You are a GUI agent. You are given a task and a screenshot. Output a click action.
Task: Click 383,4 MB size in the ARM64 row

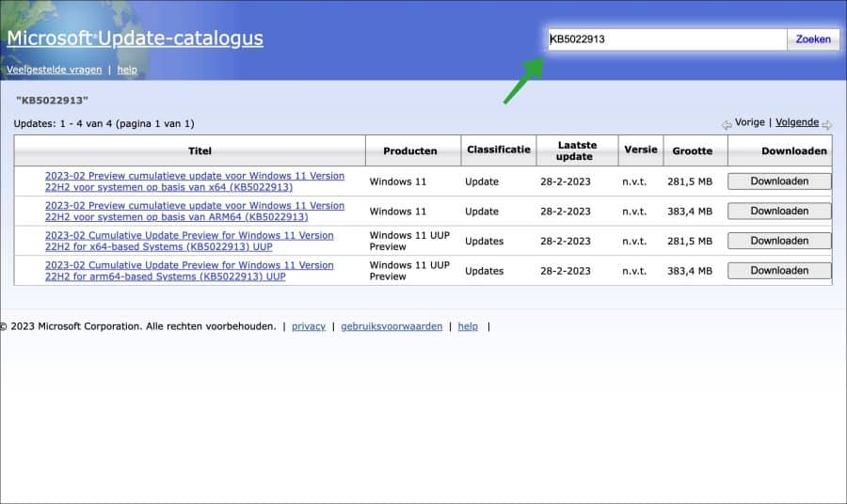click(x=690, y=212)
